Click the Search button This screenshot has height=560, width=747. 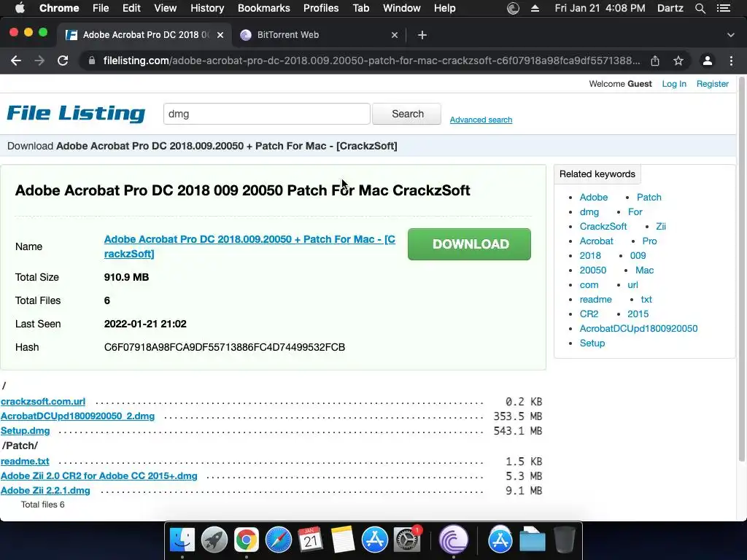407,114
